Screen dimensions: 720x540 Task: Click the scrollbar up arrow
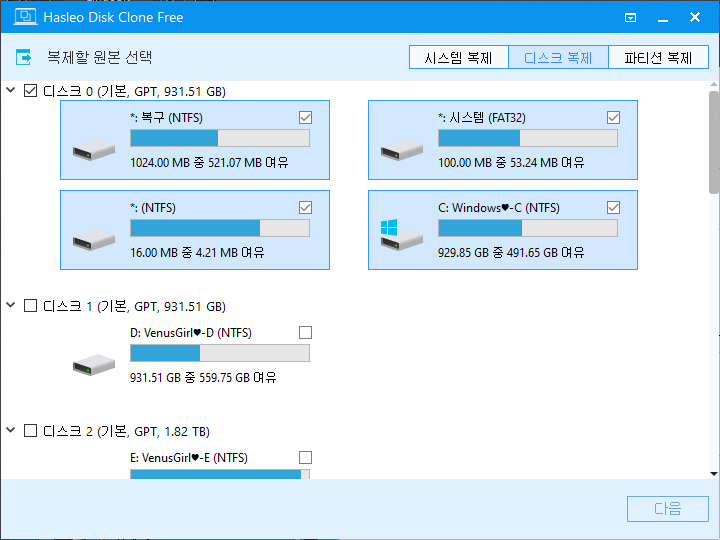tap(714, 85)
